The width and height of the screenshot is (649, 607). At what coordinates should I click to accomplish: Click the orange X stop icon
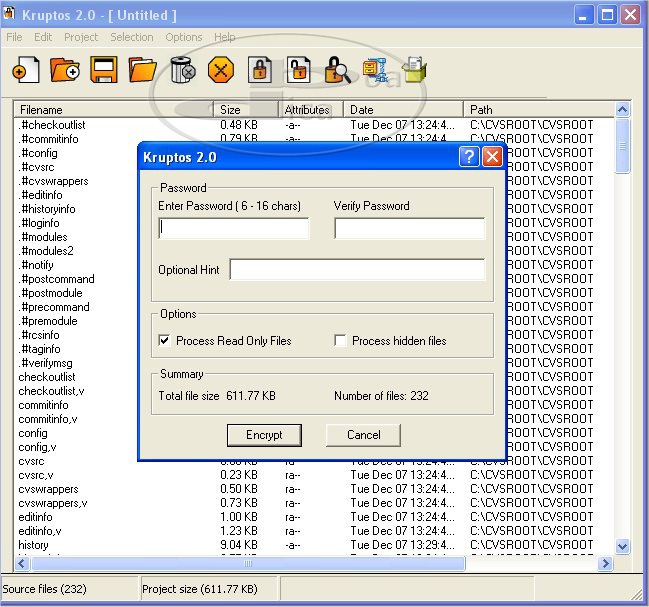(x=220, y=70)
